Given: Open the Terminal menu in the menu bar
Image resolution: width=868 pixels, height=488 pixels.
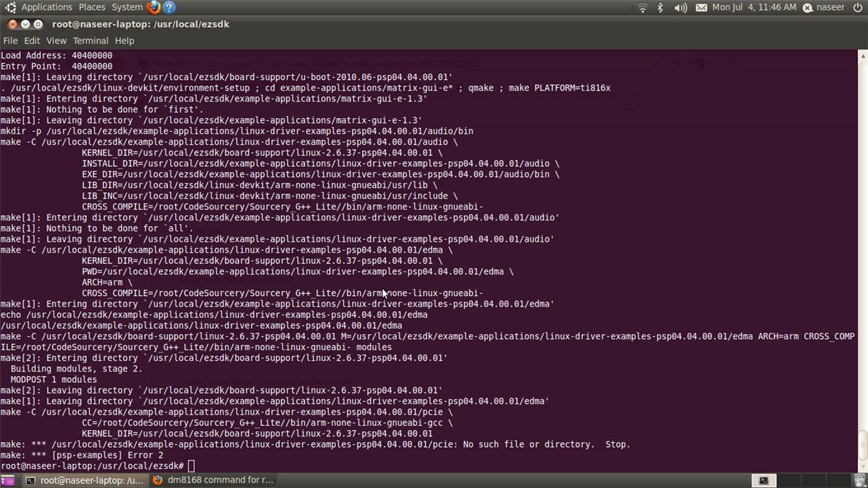Looking at the screenshot, I should (91, 41).
